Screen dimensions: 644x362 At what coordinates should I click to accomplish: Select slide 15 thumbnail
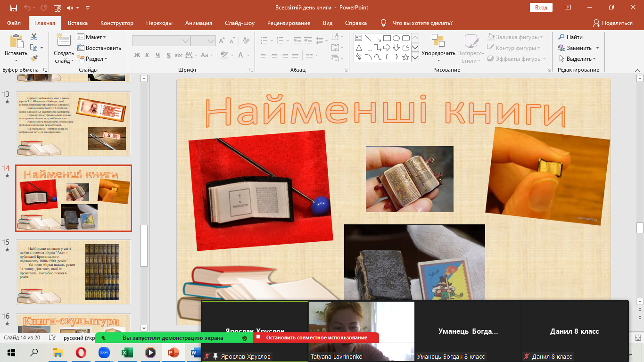[73, 272]
